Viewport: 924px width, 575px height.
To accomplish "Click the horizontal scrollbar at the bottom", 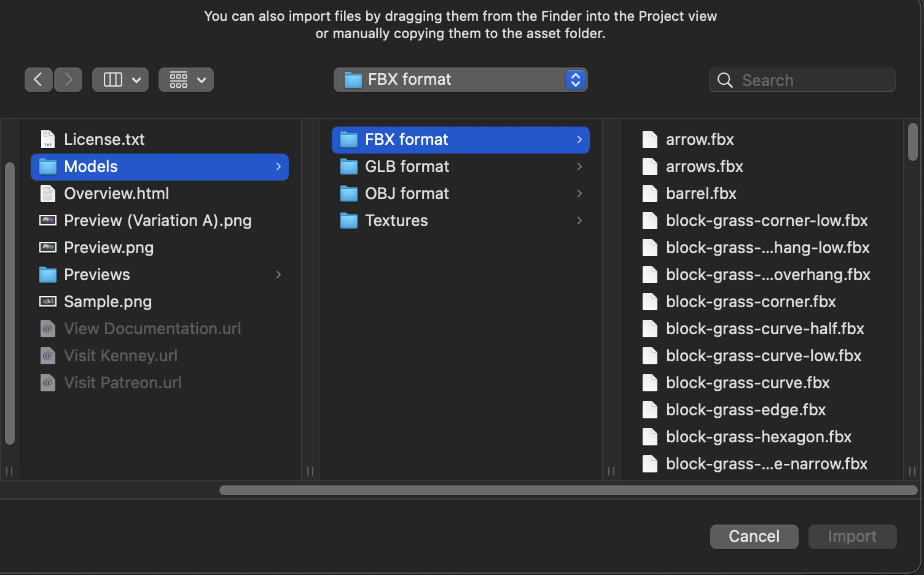I will (568, 490).
